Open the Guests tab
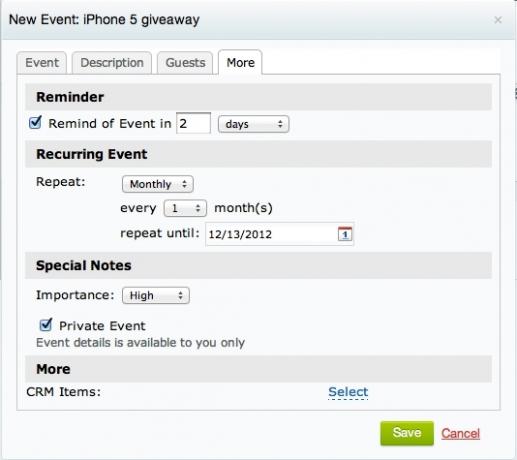Viewport: 517px width, 460px height. tap(185, 63)
